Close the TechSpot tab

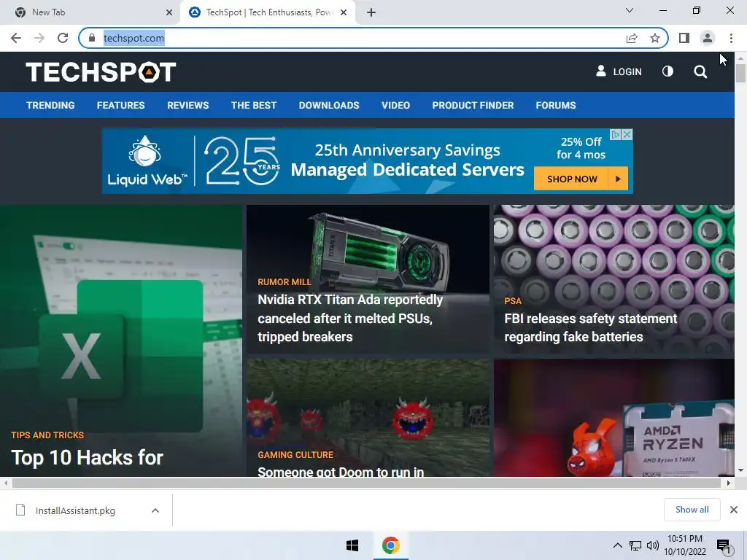[x=344, y=12]
